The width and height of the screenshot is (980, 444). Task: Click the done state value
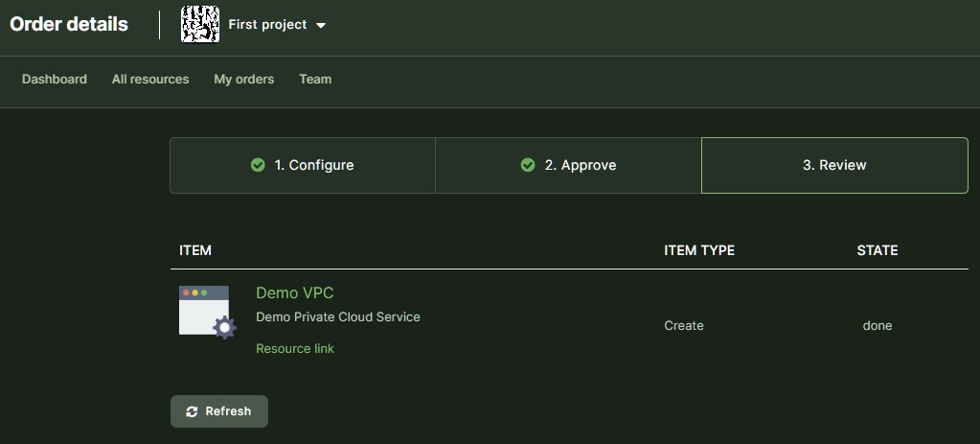click(877, 326)
